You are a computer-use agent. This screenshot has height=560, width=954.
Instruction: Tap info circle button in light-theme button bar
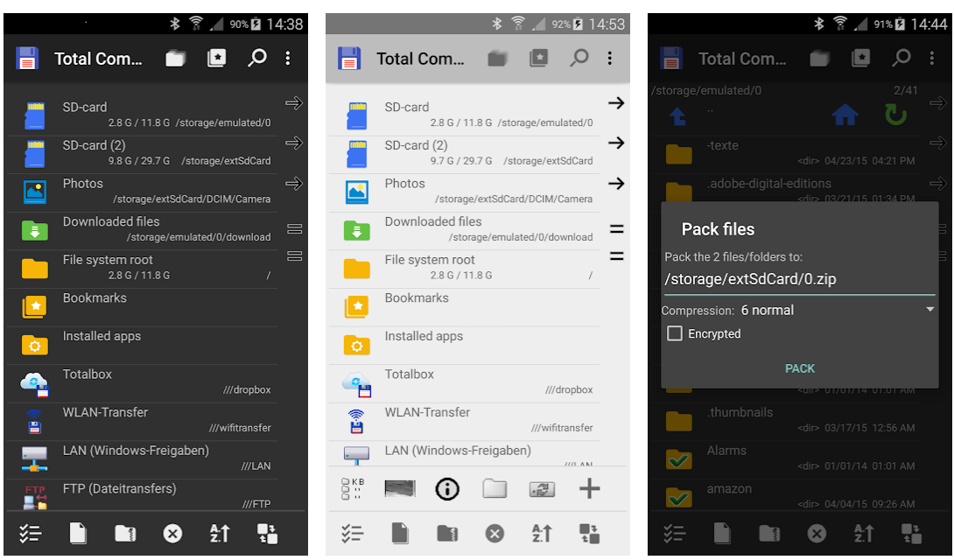click(x=447, y=488)
